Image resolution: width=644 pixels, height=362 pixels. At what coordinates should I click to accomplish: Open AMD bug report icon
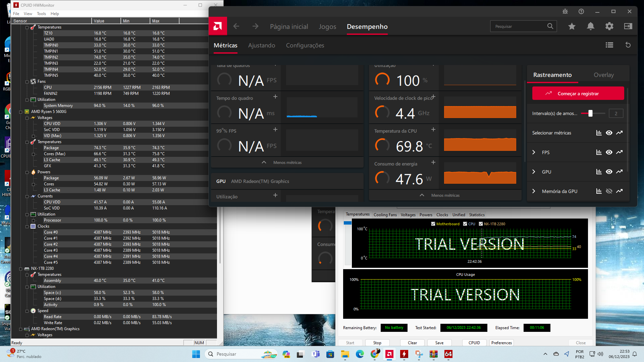pyautogui.click(x=565, y=11)
